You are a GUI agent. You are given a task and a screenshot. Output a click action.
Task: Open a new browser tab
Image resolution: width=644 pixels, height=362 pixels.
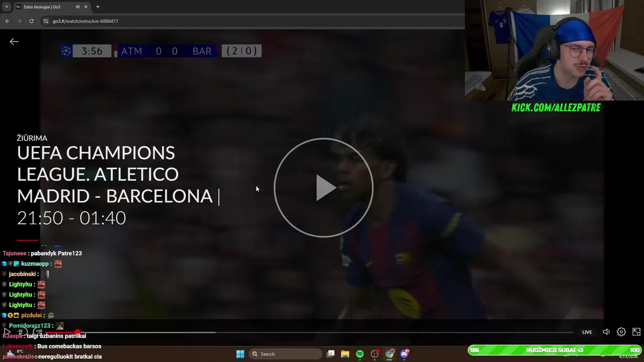pyautogui.click(x=98, y=7)
